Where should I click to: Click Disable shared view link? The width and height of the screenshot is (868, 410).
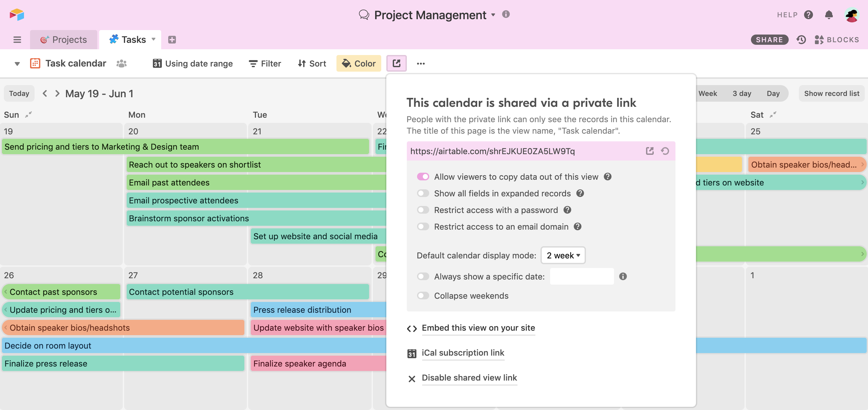pyautogui.click(x=469, y=378)
